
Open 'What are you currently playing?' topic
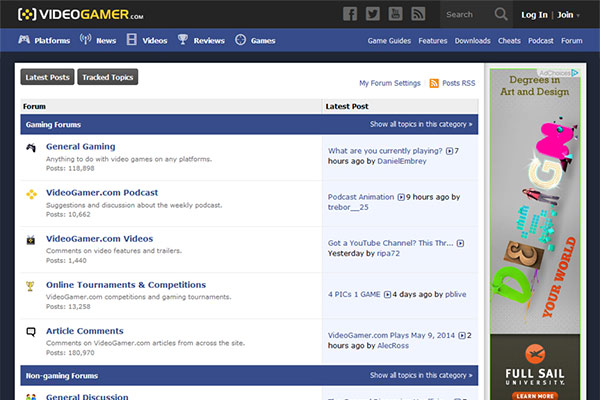click(x=385, y=151)
